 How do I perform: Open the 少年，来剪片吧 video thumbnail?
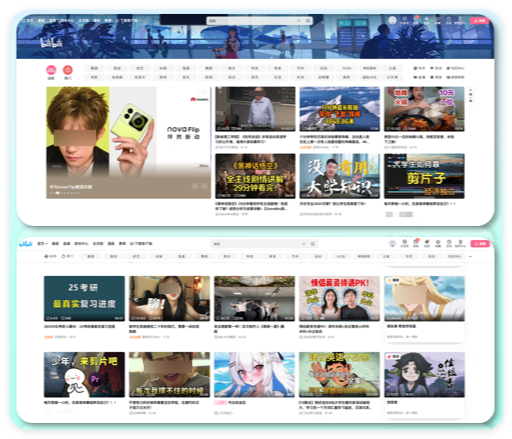(x=84, y=374)
